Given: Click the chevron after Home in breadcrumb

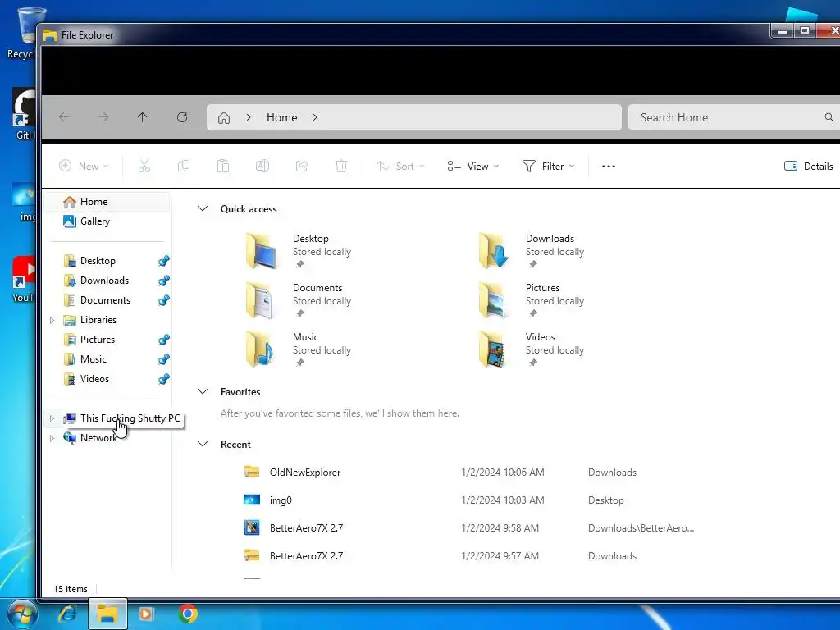Looking at the screenshot, I should (x=315, y=117).
